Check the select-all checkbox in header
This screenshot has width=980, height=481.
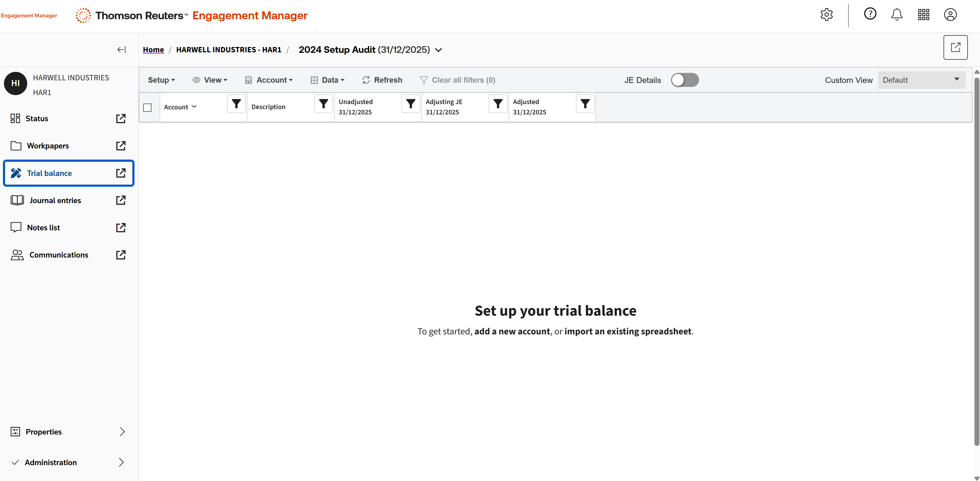148,108
